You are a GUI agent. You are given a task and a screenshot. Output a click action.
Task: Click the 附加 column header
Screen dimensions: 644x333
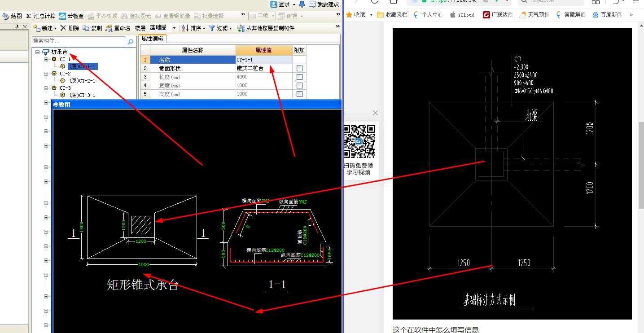[x=299, y=50]
